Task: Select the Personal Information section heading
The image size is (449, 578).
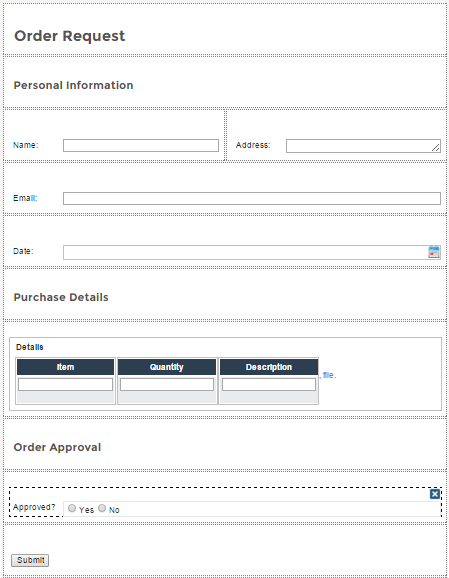Action: coord(73,85)
